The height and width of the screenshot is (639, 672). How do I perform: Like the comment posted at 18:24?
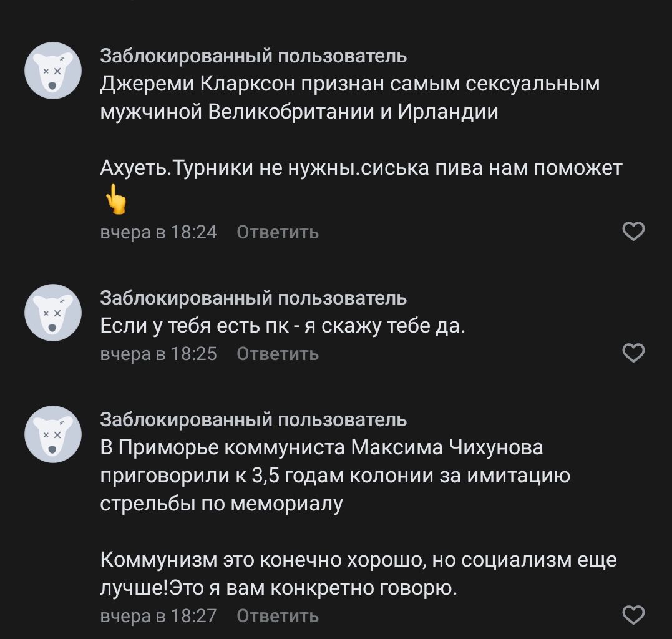click(x=633, y=232)
